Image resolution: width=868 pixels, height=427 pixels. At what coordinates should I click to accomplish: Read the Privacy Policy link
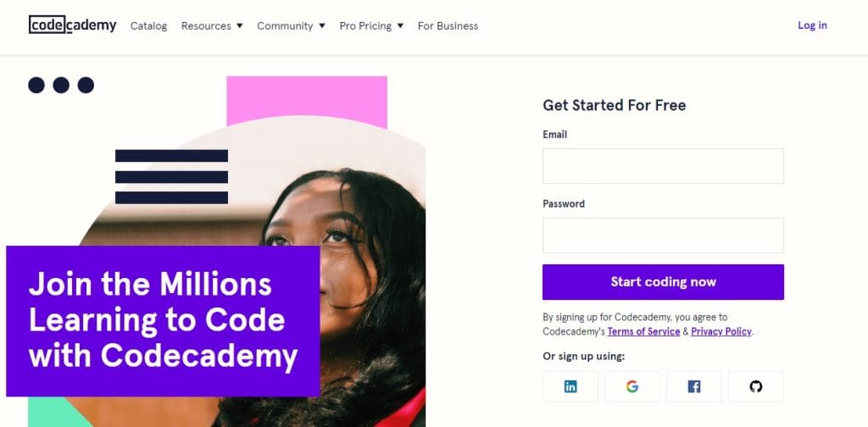tap(721, 331)
